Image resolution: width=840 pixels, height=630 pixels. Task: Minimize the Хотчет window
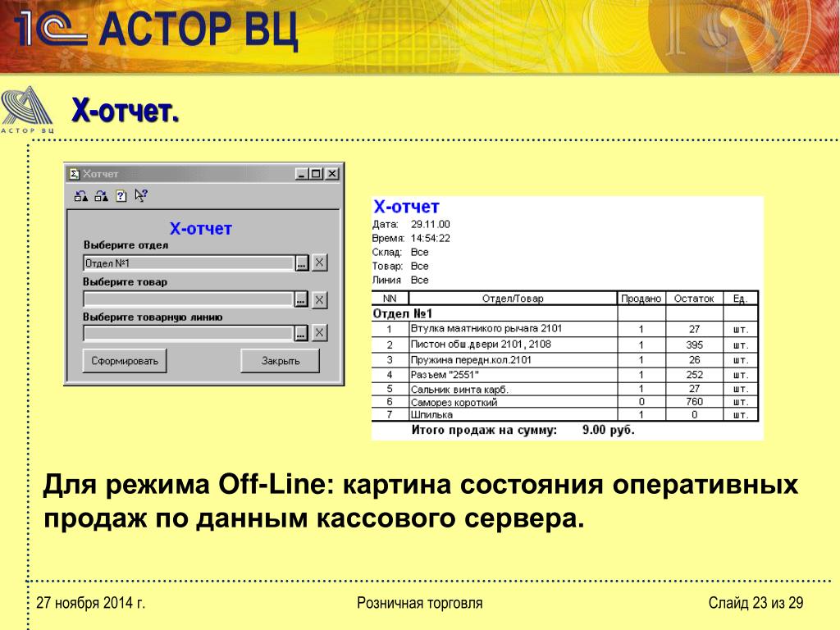(x=302, y=174)
